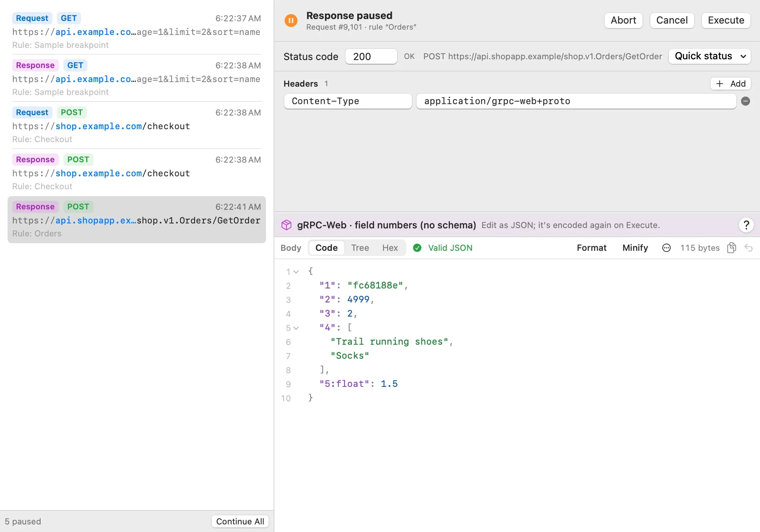Click the Execute button
The image size is (760, 532).
[726, 20]
